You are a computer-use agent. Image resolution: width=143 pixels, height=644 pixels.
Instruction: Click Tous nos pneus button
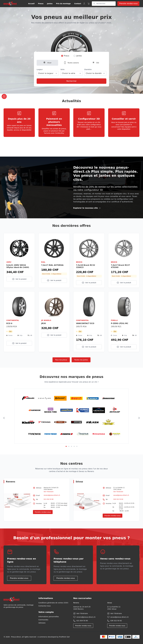(x=61, y=360)
